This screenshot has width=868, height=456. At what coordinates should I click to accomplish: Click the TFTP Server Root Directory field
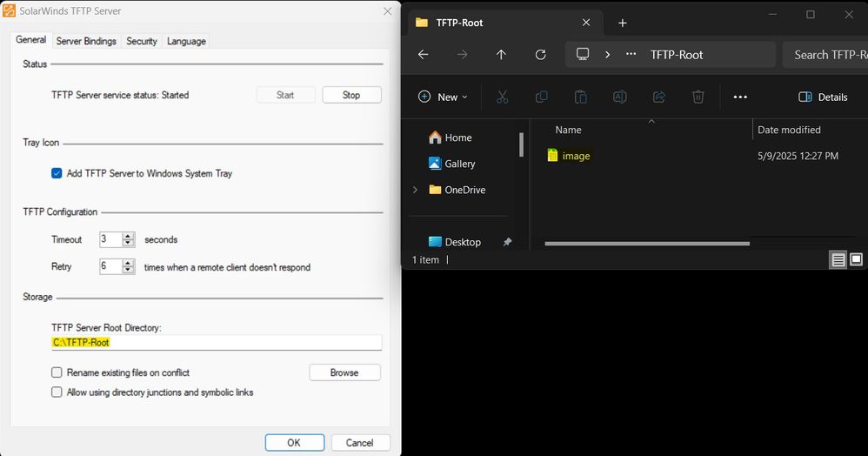(x=217, y=342)
